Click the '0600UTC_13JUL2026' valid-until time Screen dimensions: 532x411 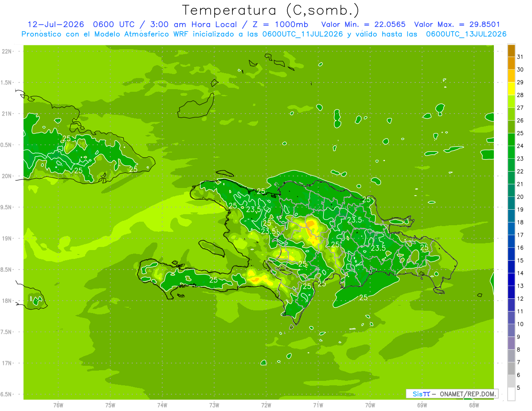pyautogui.click(x=466, y=34)
